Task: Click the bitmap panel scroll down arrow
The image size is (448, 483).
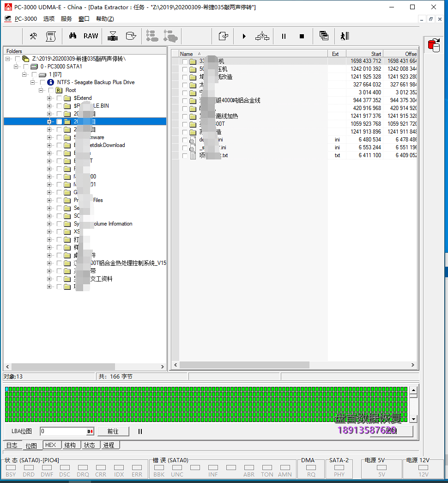Action: [x=413, y=419]
